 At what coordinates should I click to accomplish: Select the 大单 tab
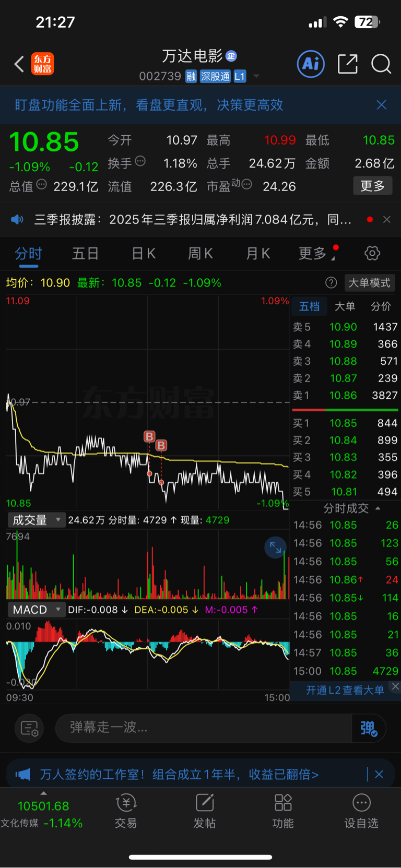coord(345,306)
